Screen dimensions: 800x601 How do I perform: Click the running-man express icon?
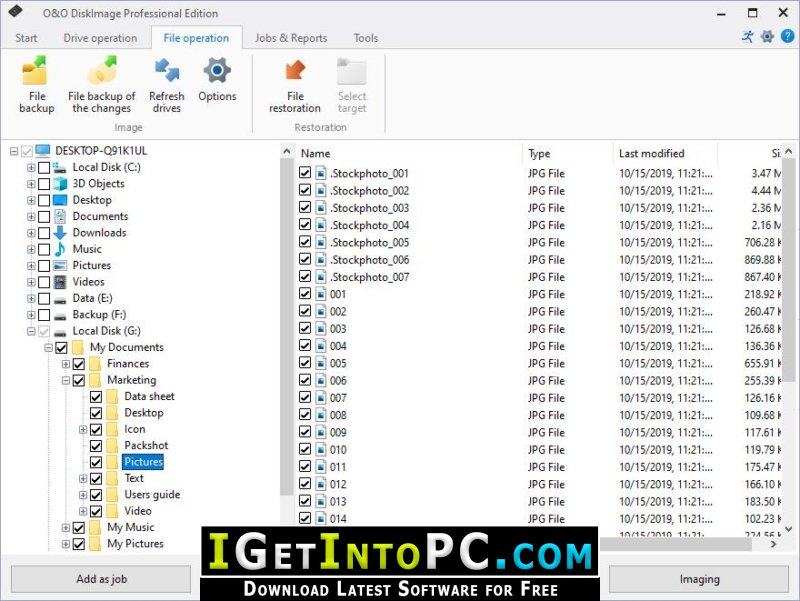click(x=747, y=36)
